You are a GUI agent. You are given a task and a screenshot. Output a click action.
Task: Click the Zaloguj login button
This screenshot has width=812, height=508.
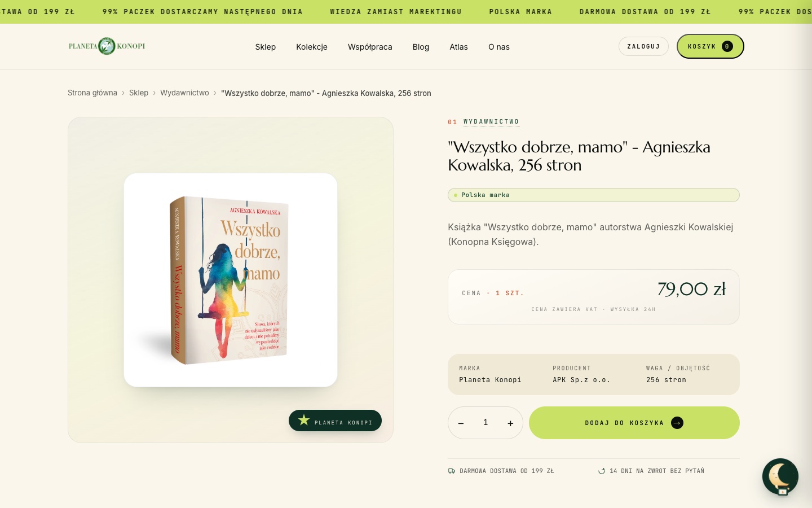pos(643,46)
